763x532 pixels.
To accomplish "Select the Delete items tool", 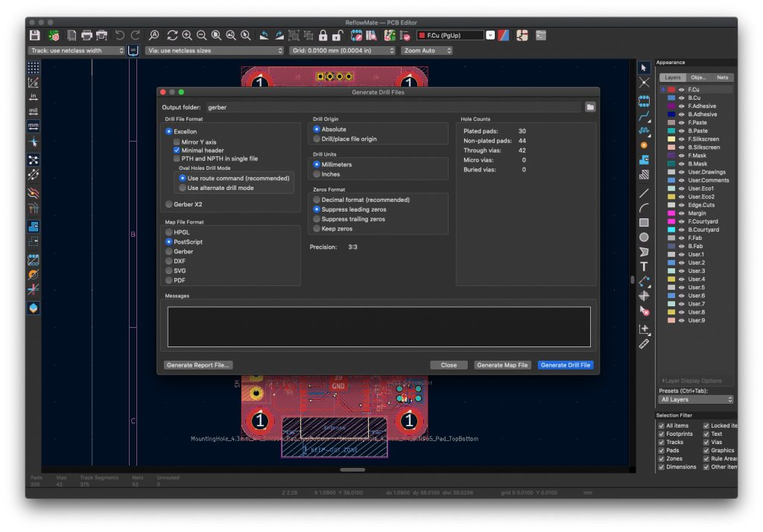I will (644, 311).
